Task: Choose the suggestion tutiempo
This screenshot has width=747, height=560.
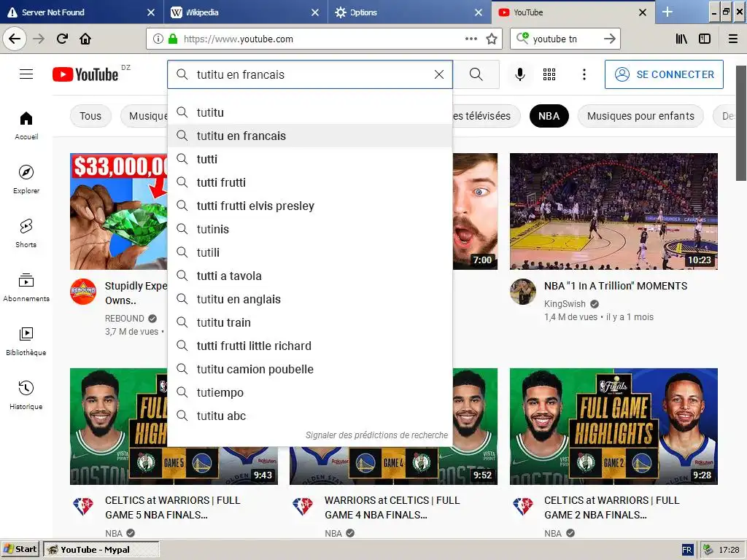Action: pos(310,392)
